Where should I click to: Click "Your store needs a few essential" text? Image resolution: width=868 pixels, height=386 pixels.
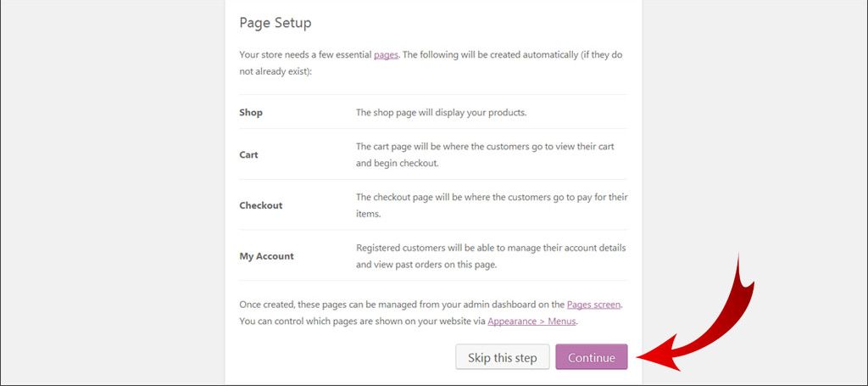pos(305,55)
